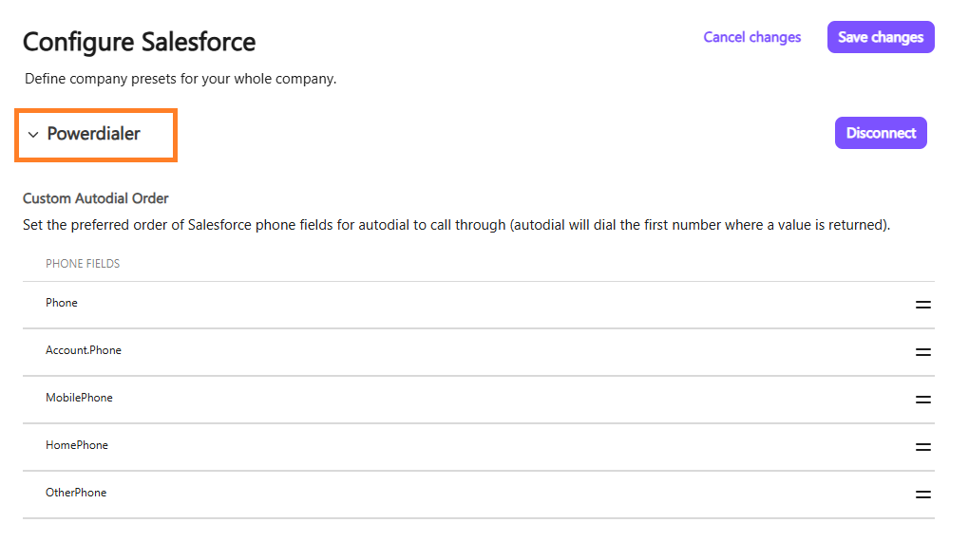This screenshot has width=969, height=560.
Task: Select the Account.Phone field label
Action: [x=84, y=350]
